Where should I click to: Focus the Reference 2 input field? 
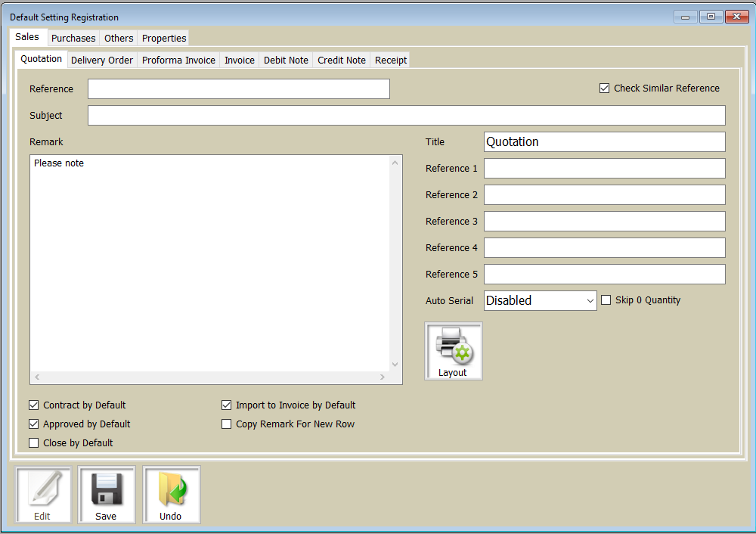(605, 195)
